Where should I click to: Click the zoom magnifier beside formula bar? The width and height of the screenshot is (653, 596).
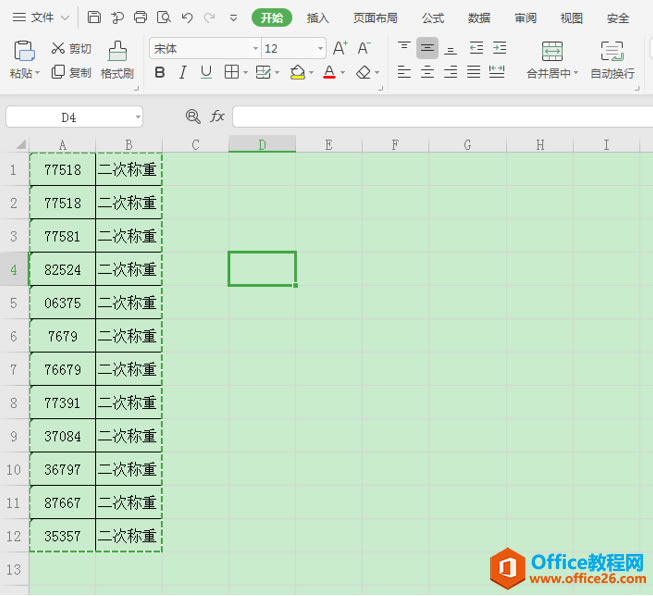pyautogui.click(x=193, y=116)
